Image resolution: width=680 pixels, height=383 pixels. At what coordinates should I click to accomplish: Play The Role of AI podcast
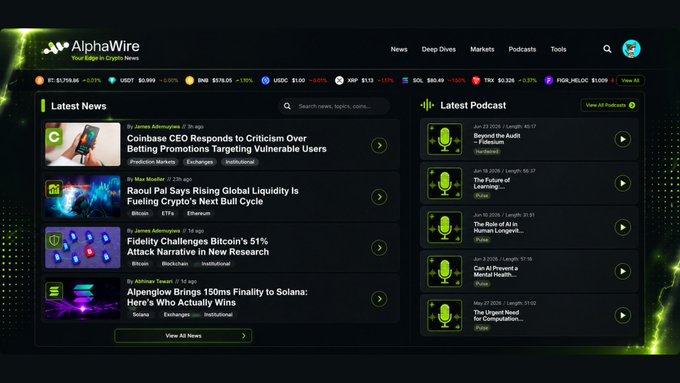622,227
